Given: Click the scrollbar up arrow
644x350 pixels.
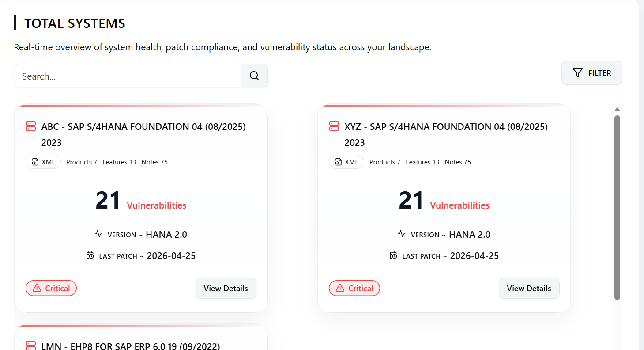Looking at the screenshot, I should tap(618, 110).
